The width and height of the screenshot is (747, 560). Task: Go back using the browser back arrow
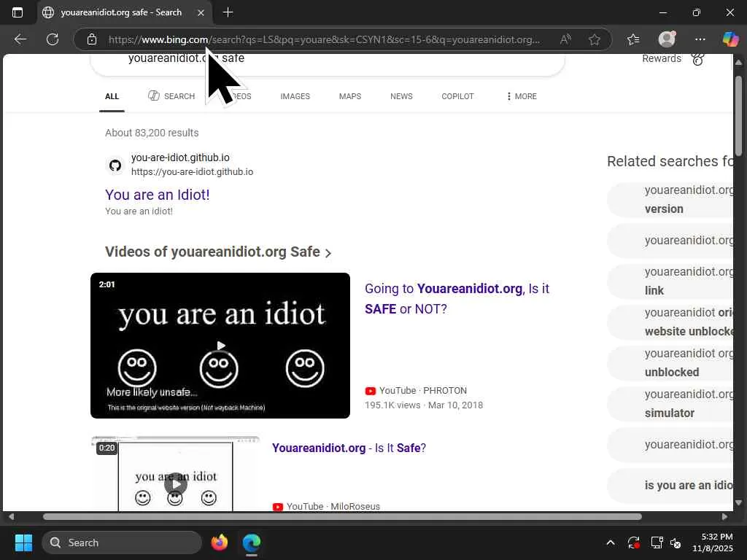[20, 39]
